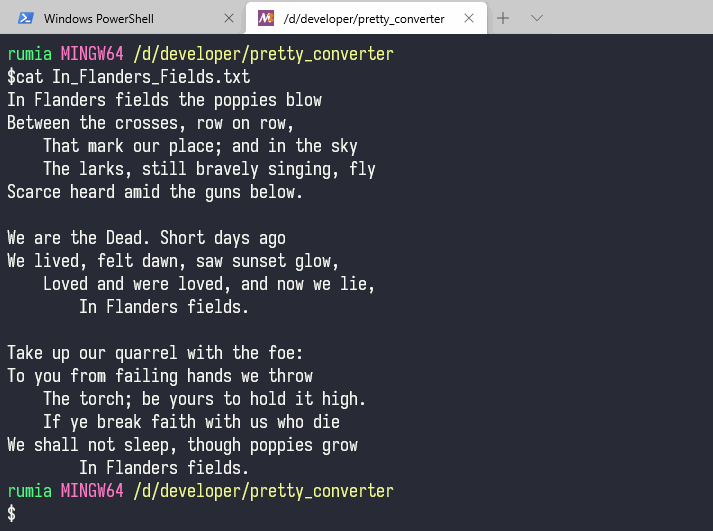Close the Windows PowerShell tab

tap(229, 18)
